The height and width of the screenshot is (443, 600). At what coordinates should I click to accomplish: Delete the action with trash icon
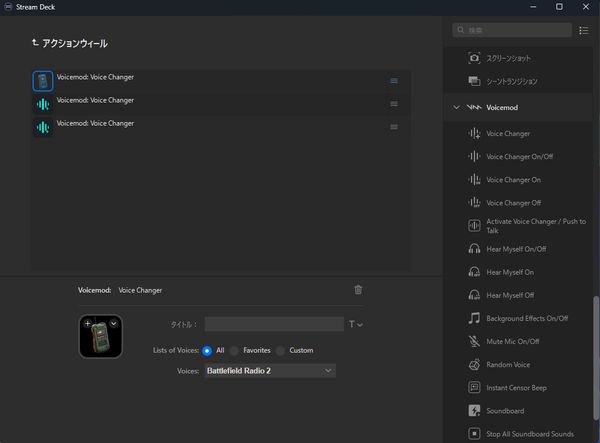tap(358, 290)
